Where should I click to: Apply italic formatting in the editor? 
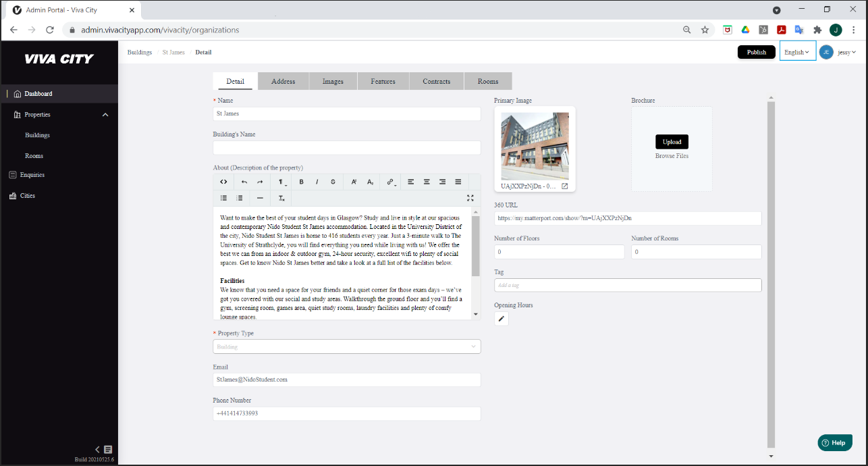pos(317,182)
